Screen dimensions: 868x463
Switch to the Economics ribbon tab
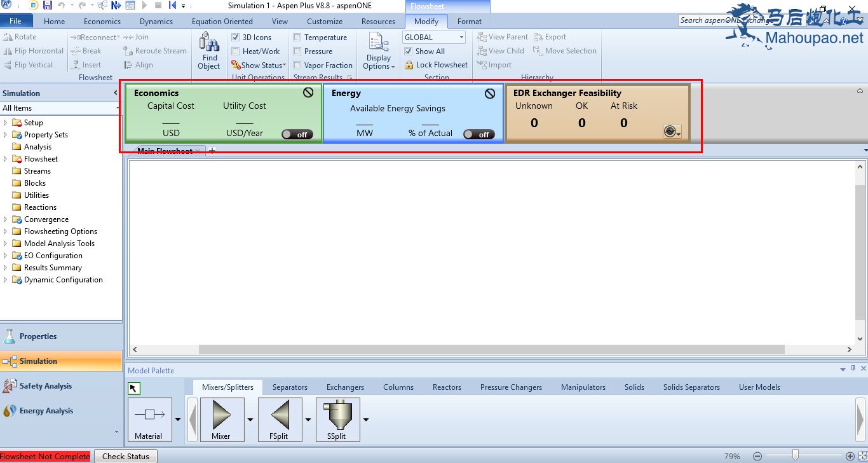(x=102, y=22)
